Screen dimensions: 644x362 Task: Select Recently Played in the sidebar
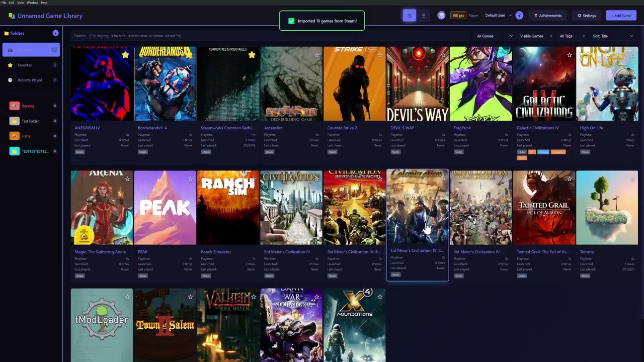[x=31, y=80]
